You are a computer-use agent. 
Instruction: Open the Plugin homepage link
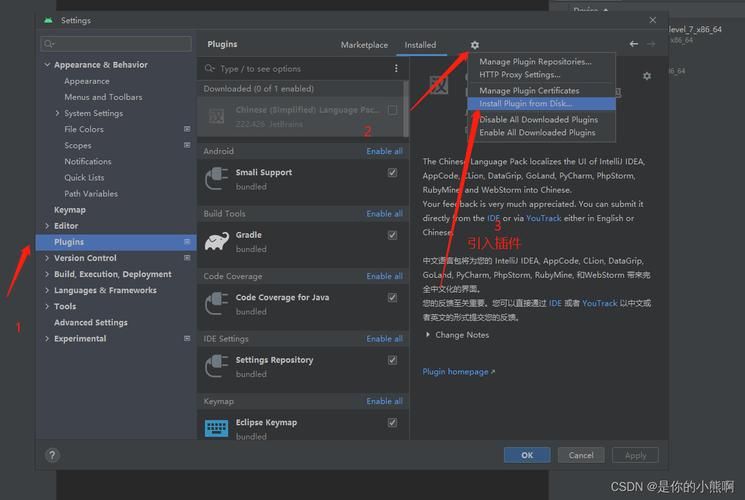[x=458, y=372]
